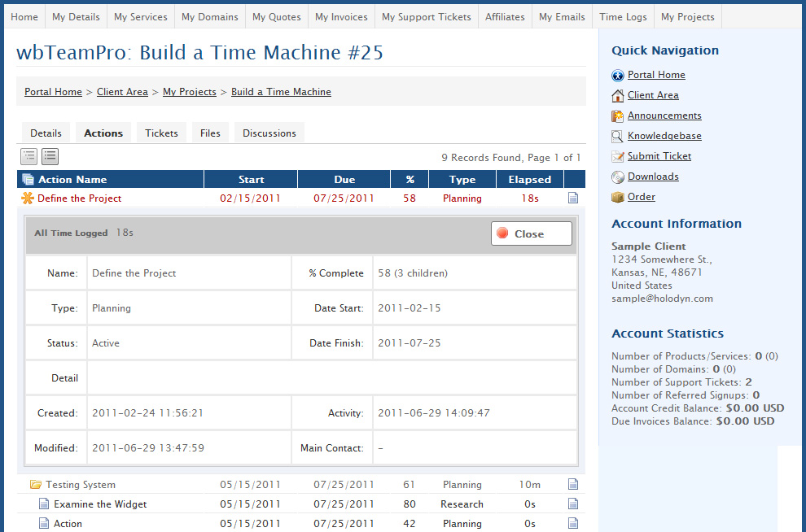Click the Announcements icon in Quick Navigation
This screenshot has width=806, height=532.
click(618, 116)
